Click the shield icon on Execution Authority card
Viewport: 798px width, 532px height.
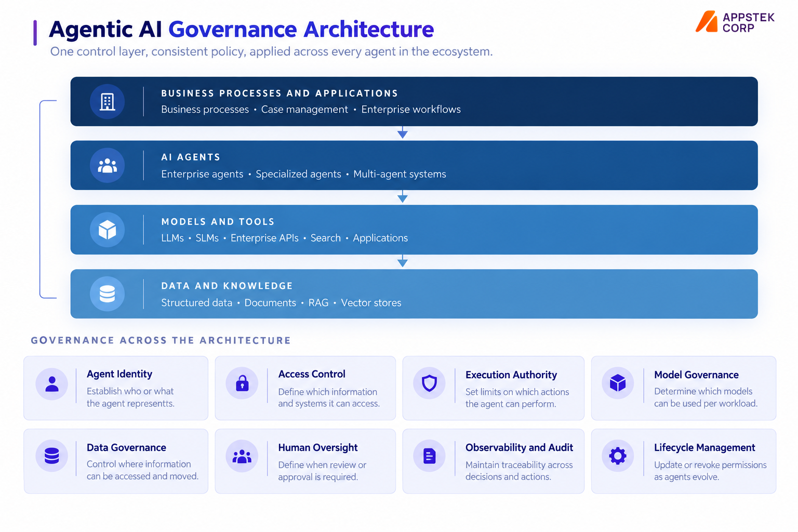click(x=429, y=383)
